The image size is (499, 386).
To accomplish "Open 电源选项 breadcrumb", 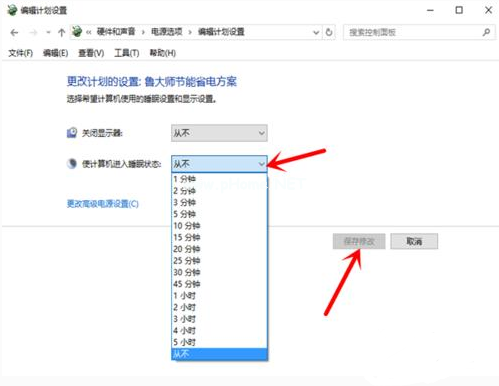I will 167,32.
